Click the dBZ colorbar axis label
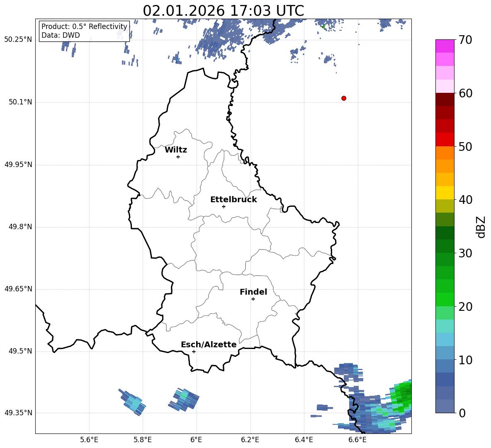Screen dimensions: 491x448 pyautogui.click(x=481, y=227)
